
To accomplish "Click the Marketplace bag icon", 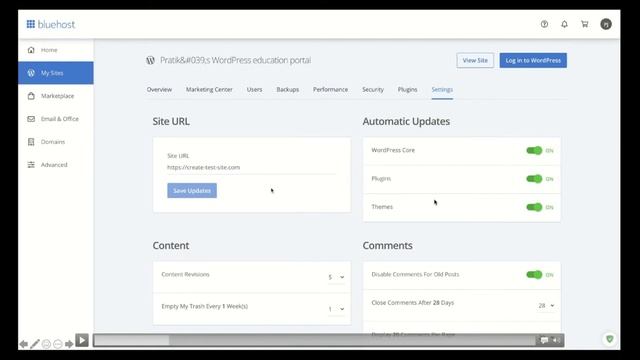I will tap(31, 96).
